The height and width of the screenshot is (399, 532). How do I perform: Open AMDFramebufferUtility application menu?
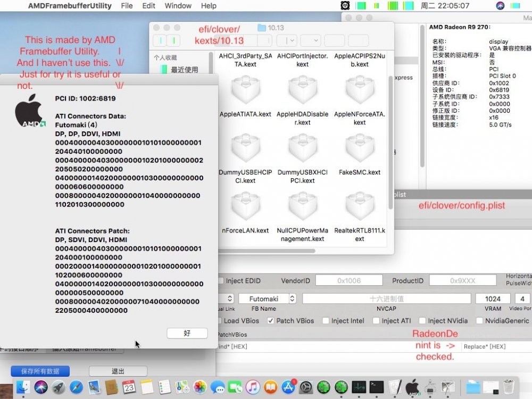tap(70, 6)
